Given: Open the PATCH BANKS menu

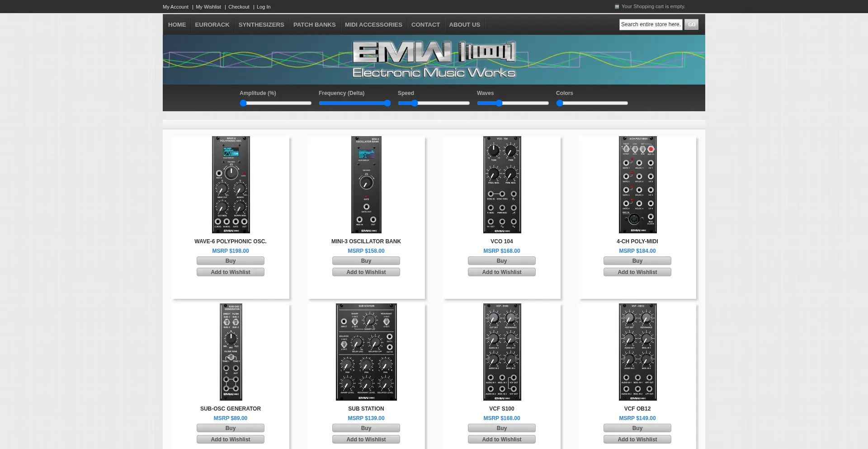Looking at the screenshot, I should tap(315, 25).
